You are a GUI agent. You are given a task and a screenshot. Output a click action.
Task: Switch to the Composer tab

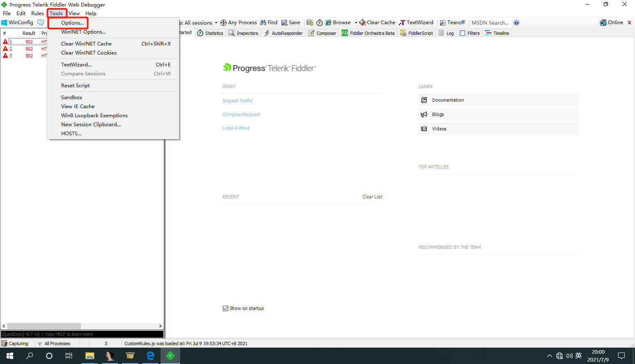pyautogui.click(x=322, y=33)
